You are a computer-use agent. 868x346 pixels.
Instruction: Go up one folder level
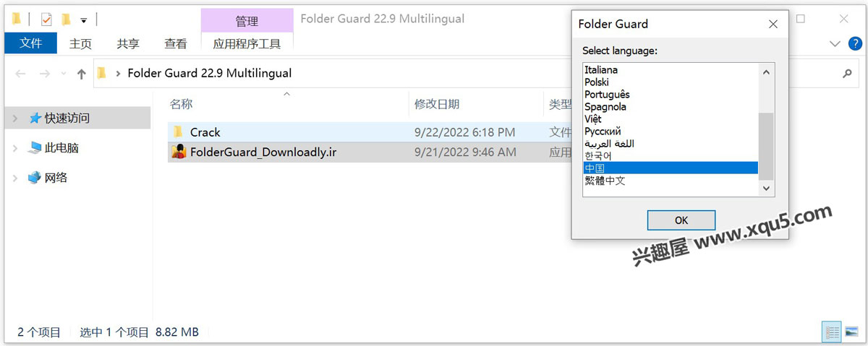pos(81,74)
